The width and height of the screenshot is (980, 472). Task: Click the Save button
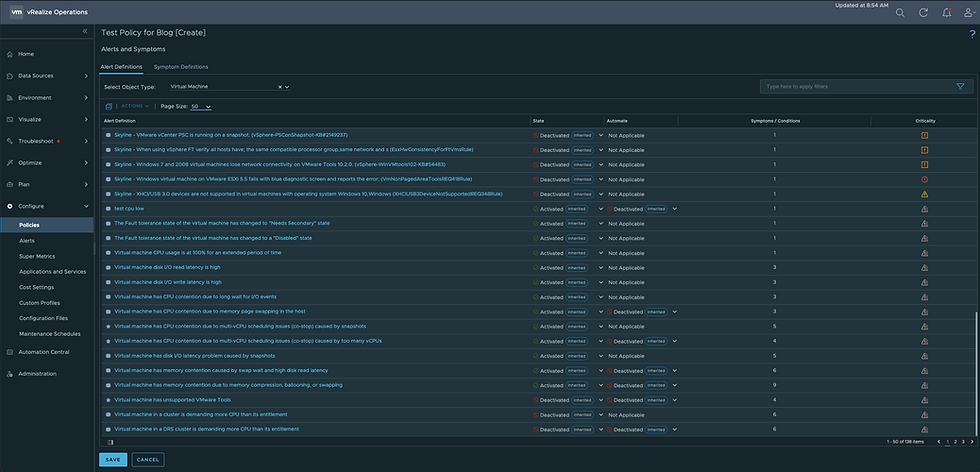tap(113, 459)
